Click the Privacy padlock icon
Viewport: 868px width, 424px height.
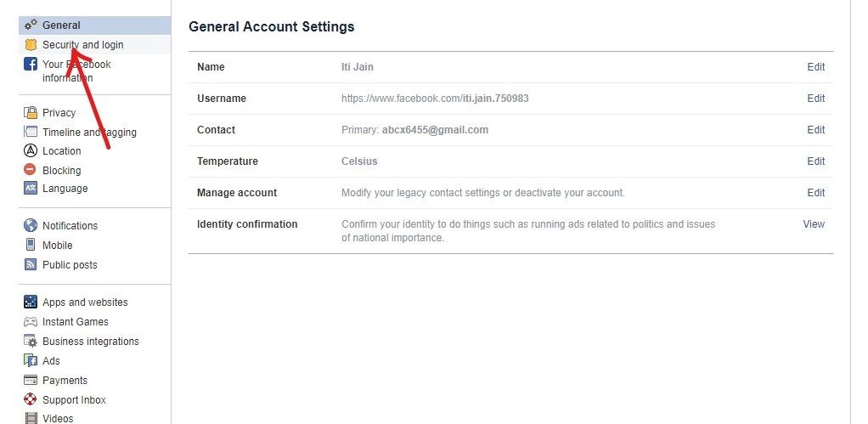[x=31, y=112]
